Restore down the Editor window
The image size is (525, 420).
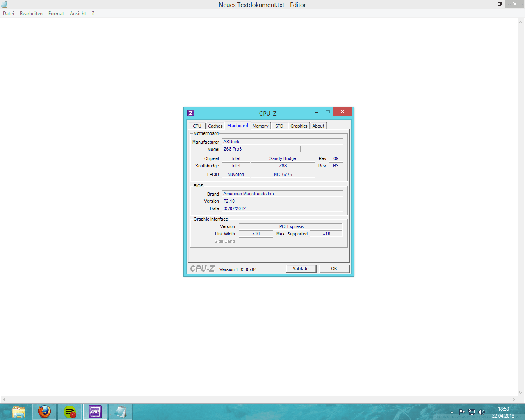[x=500, y=4]
